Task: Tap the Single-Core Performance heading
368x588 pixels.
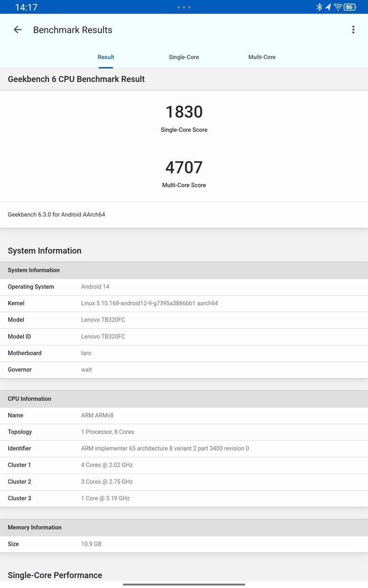Action: (55, 575)
